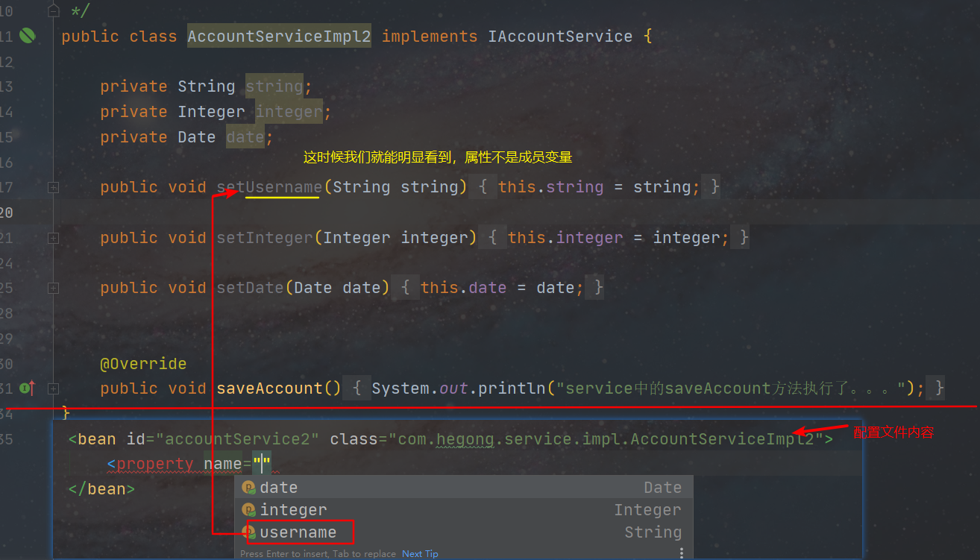
Task: Select the date completion suggestion
Action: (x=464, y=488)
